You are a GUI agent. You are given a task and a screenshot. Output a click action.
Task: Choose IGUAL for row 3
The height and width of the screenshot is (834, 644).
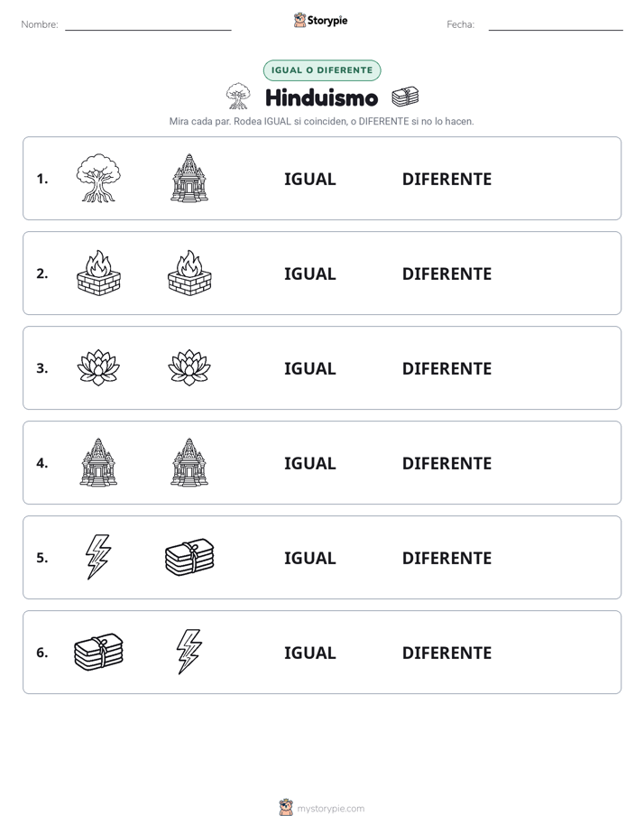click(309, 368)
